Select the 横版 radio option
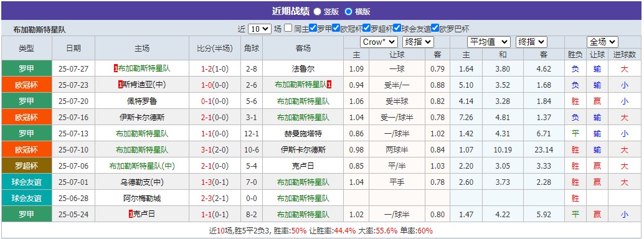Image resolution: width=644 pixels, height=239 pixels. 348,11
